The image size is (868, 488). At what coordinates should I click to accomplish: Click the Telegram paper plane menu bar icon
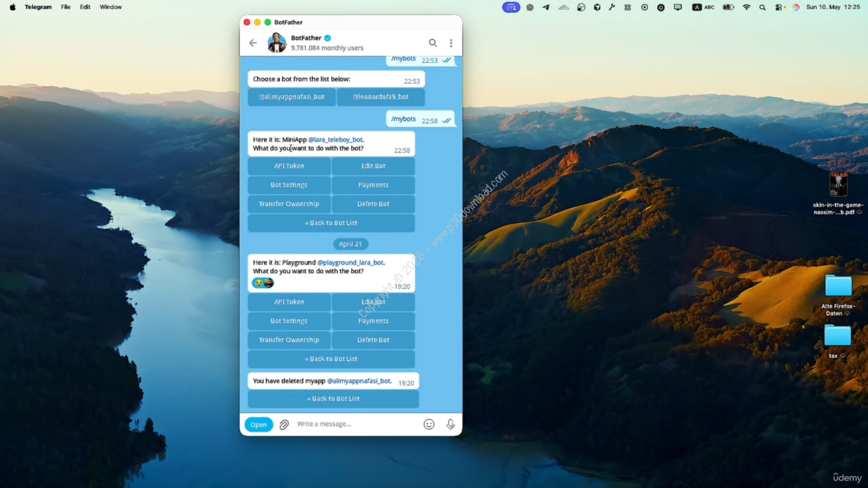click(546, 7)
